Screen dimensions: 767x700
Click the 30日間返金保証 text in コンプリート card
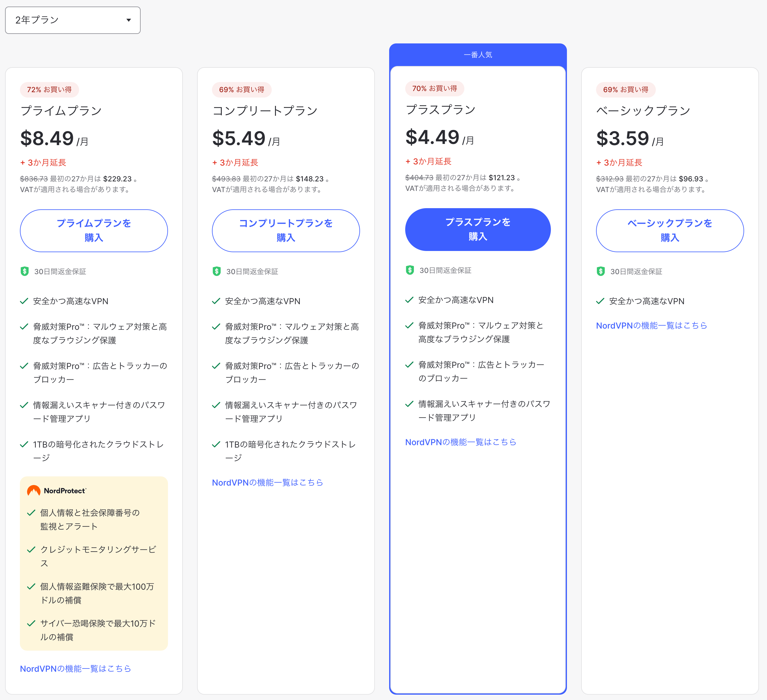pyautogui.click(x=252, y=271)
